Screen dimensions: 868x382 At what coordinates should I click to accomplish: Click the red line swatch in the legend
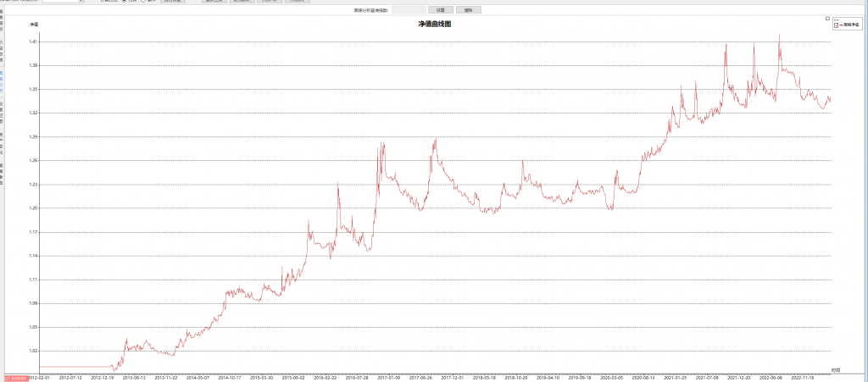point(841,25)
